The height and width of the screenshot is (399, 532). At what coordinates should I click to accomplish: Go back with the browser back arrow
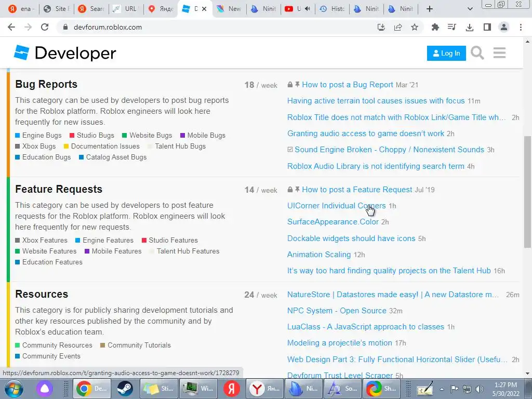click(x=11, y=27)
